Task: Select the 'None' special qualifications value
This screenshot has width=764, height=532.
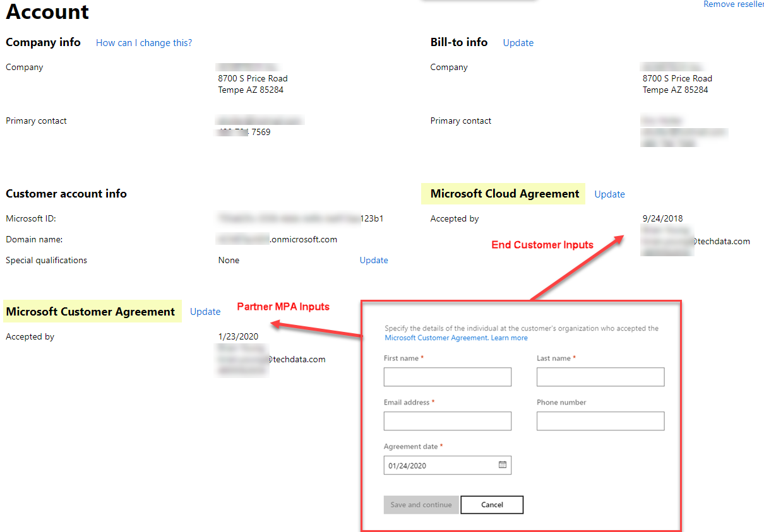Action: (x=229, y=260)
